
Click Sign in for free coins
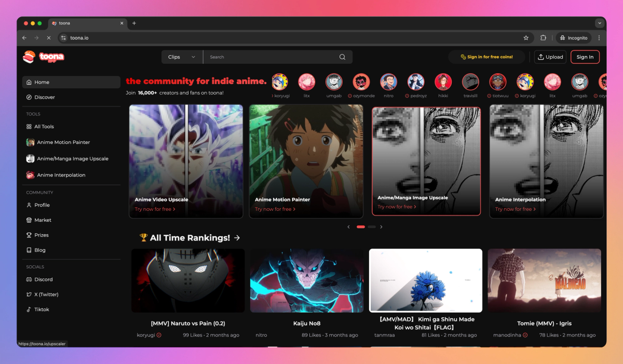point(486,57)
